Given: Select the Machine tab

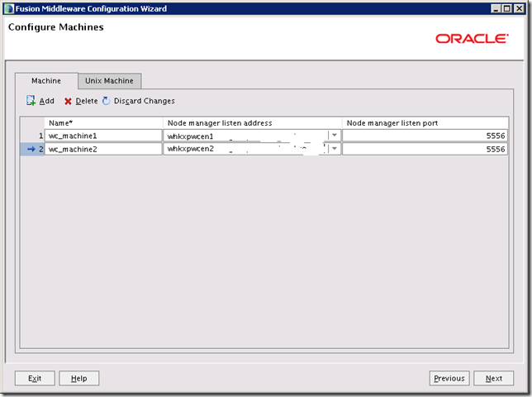Looking at the screenshot, I should pos(46,81).
